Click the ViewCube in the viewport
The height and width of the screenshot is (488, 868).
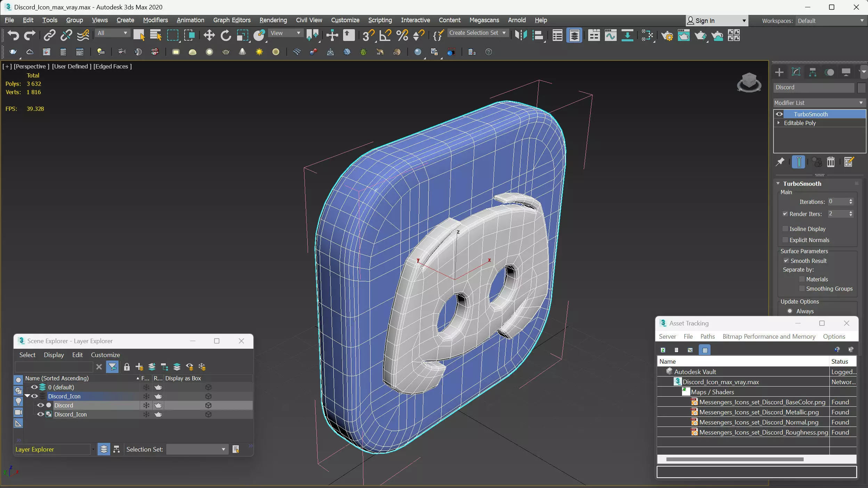[749, 83]
